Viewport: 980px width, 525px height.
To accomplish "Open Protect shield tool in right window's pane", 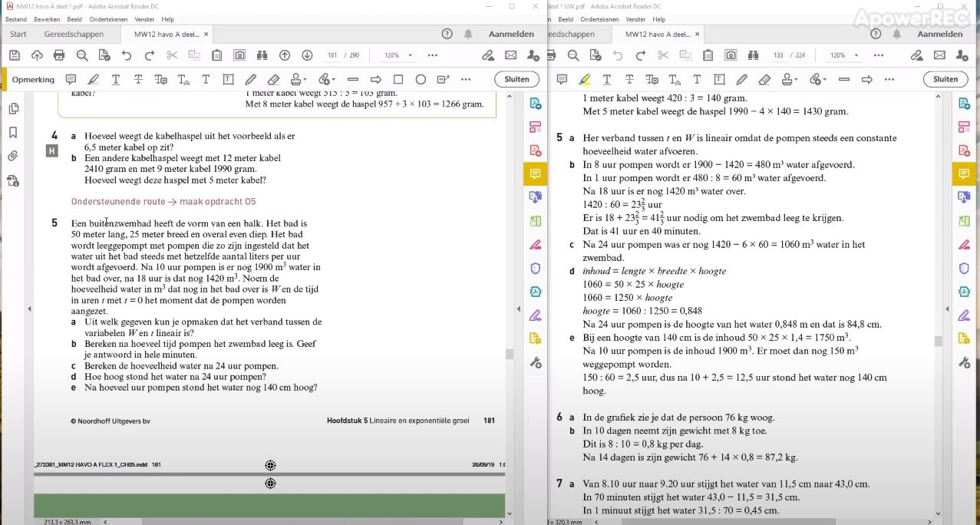I will (965, 268).
